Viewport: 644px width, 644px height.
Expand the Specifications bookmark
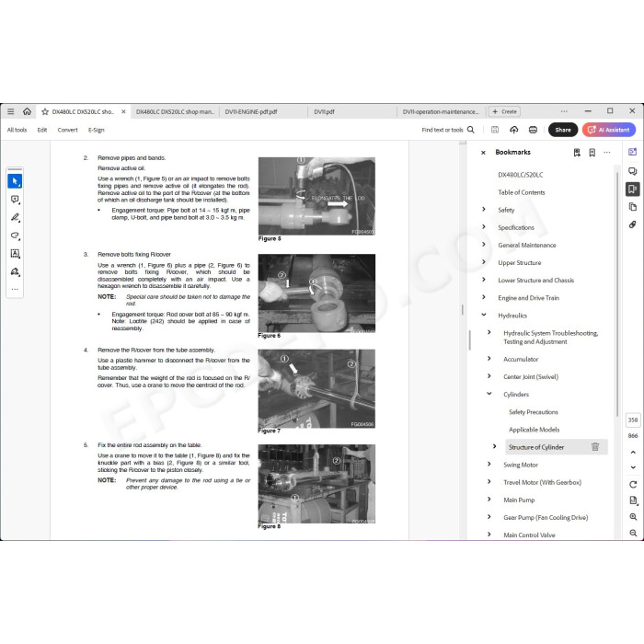[484, 227]
